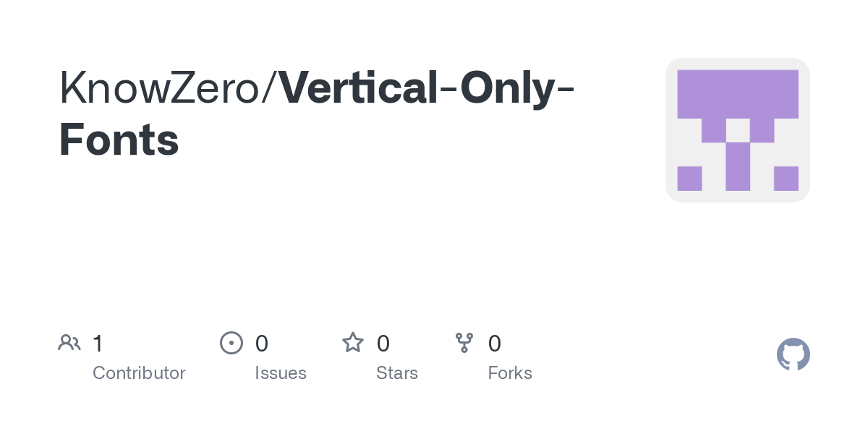
Task: Click the Forks branch icon
Action: [x=464, y=342]
